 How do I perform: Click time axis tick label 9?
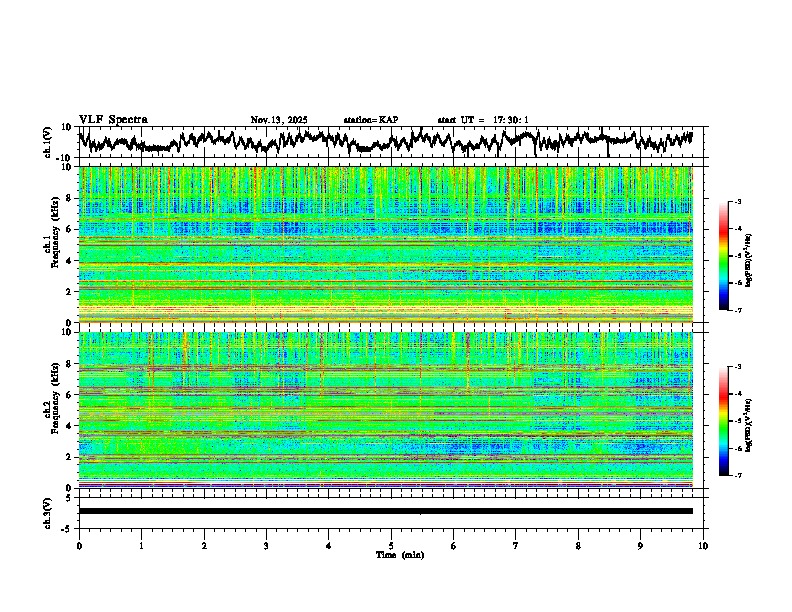pyautogui.click(x=640, y=546)
